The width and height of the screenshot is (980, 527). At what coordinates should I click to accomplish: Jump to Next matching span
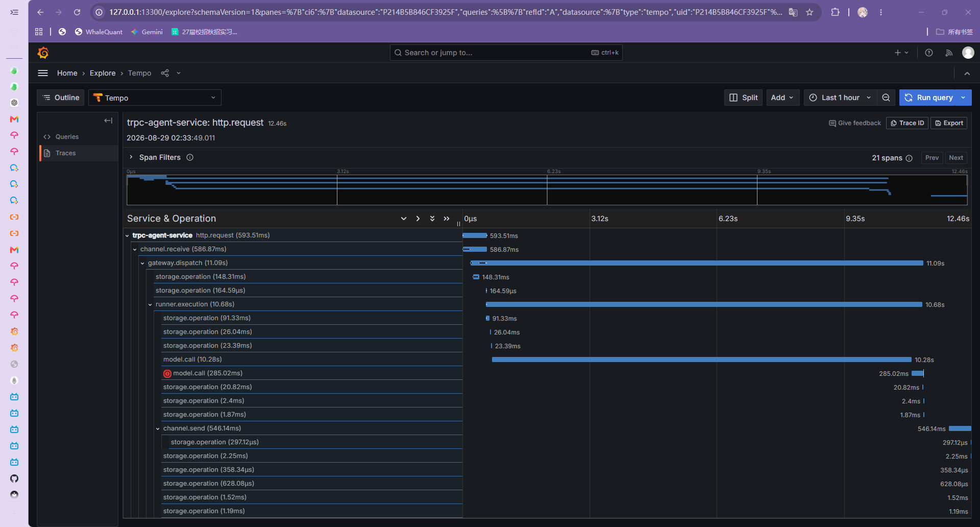tap(956, 158)
